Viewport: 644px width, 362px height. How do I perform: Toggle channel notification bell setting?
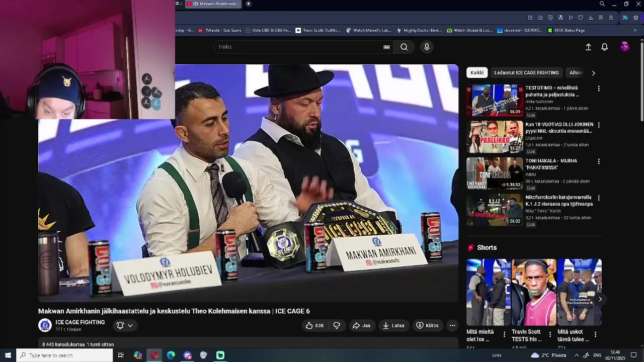pos(120,325)
